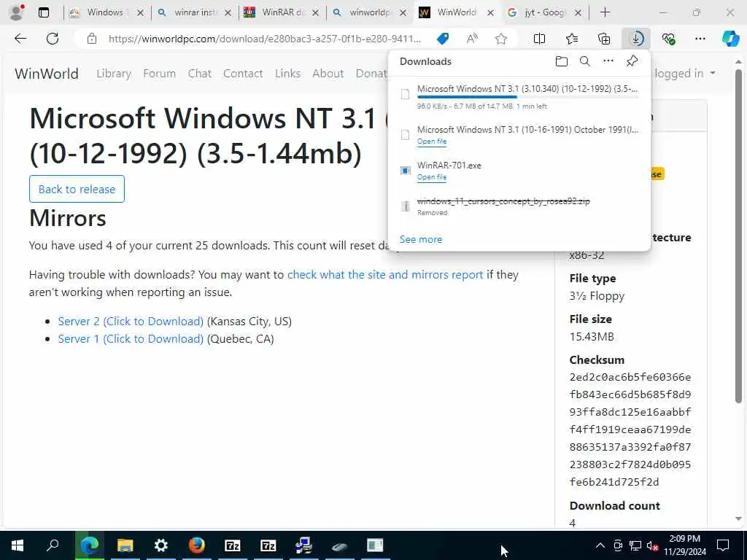Click the page vertical scrollbar

pos(739,237)
